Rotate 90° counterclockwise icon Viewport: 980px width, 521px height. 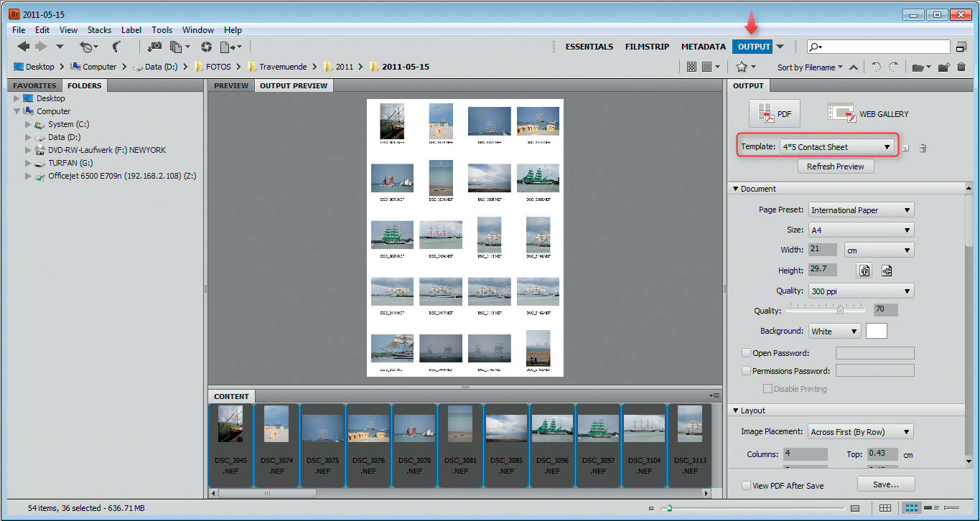coord(876,67)
